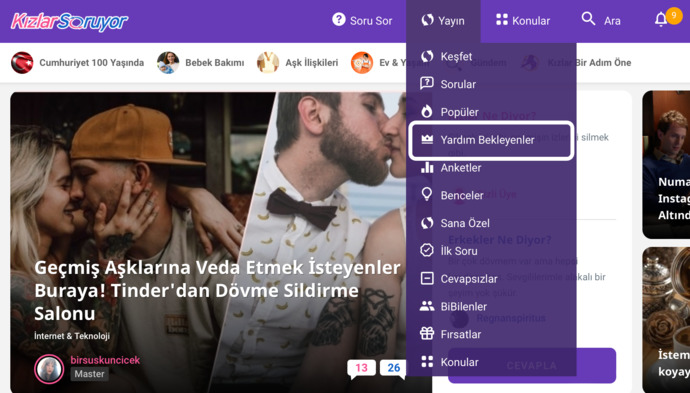Click the Turkish flag topic thumbnail
This screenshot has height=393, width=690.
click(x=22, y=62)
